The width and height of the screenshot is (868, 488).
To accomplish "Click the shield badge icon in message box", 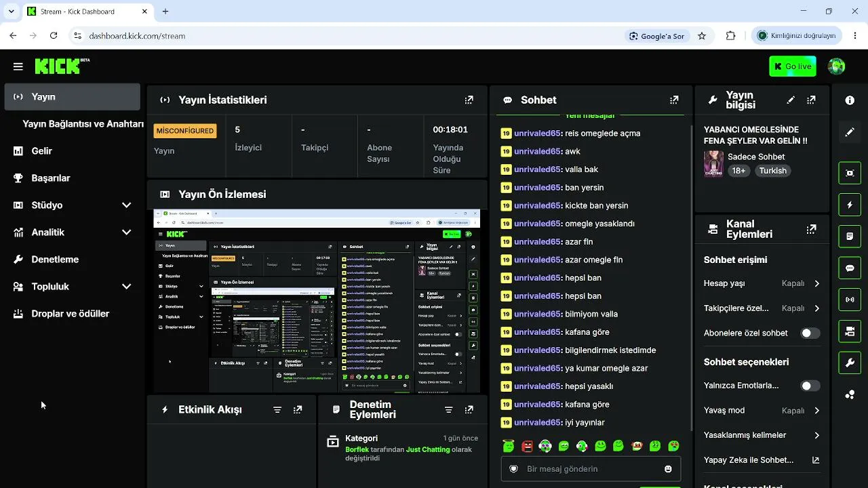I will point(513,469).
